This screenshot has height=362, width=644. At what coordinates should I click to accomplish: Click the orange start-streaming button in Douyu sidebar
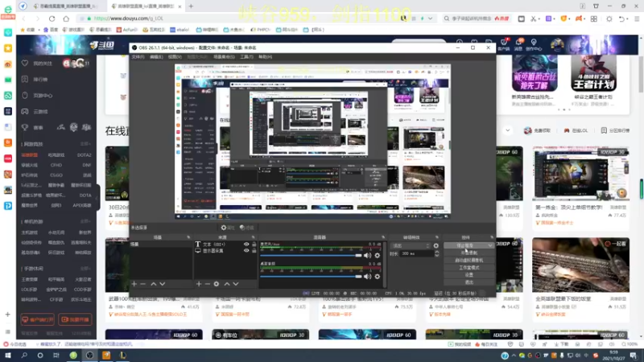[75, 319]
